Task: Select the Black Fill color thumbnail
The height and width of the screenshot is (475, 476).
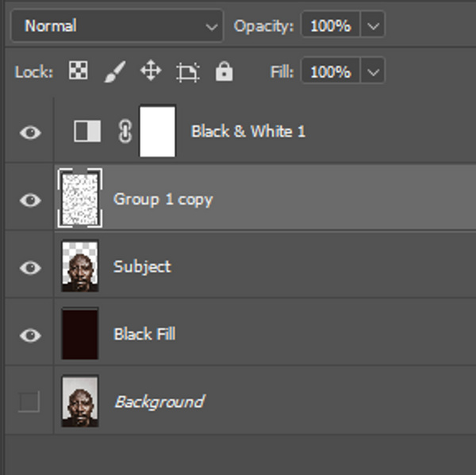Action: [x=80, y=335]
